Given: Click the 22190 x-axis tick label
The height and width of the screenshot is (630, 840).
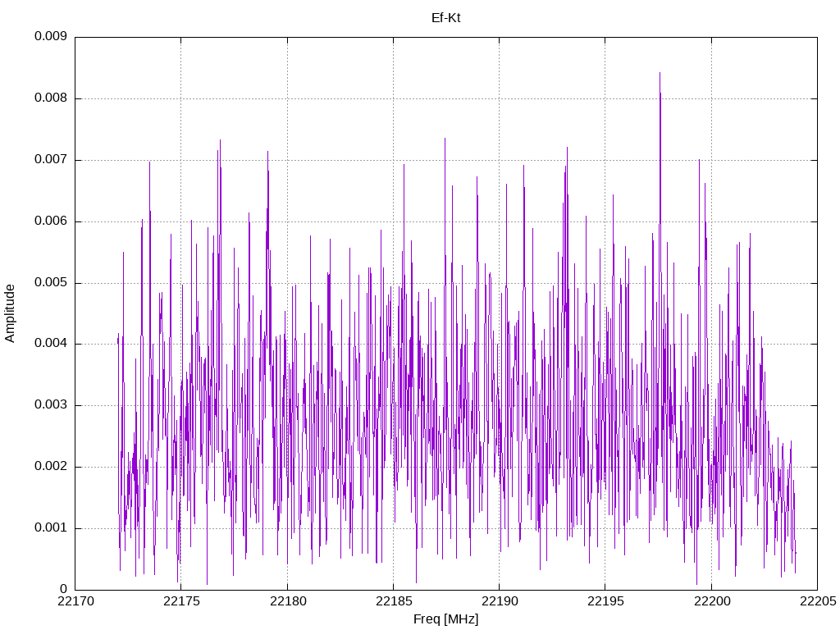Looking at the screenshot, I should [500, 601].
